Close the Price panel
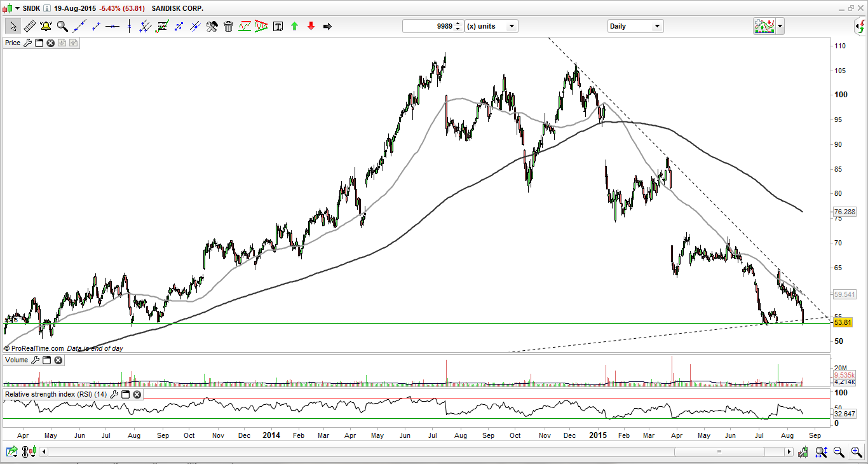Image resolution: width=868 pixels, height=464 pixels. (50, 43)
